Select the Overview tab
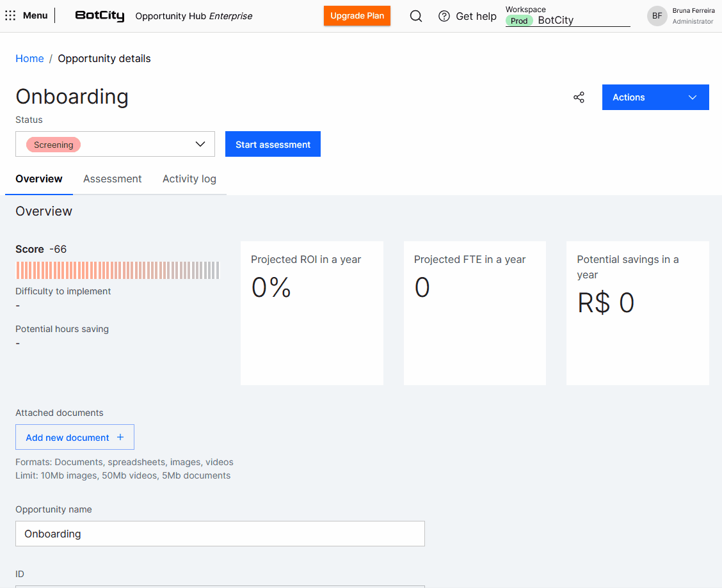Image resolution: width=722 pixels, height=588 pixels. coord(39,179)
